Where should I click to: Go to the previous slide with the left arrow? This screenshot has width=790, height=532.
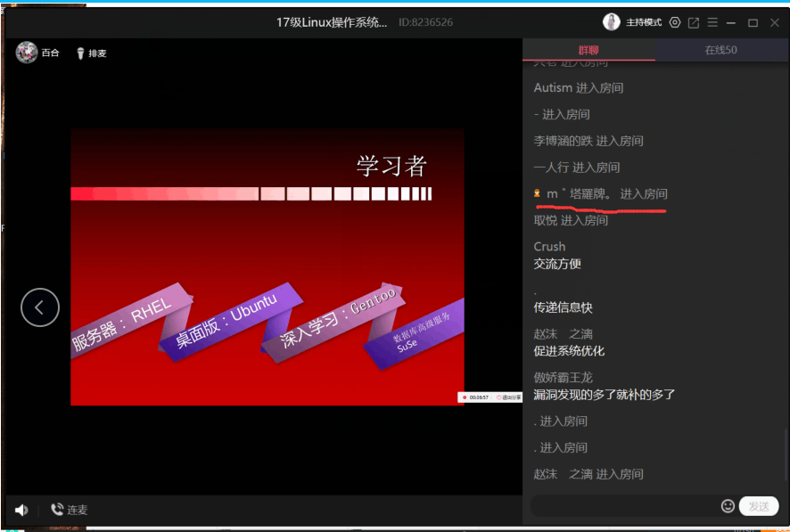coord(40,307)
